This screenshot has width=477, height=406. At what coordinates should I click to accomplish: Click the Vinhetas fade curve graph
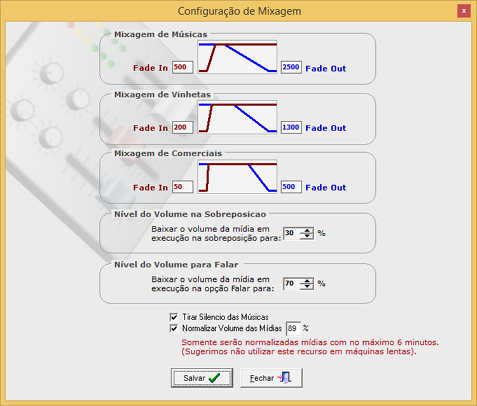(x=237, y=117)
